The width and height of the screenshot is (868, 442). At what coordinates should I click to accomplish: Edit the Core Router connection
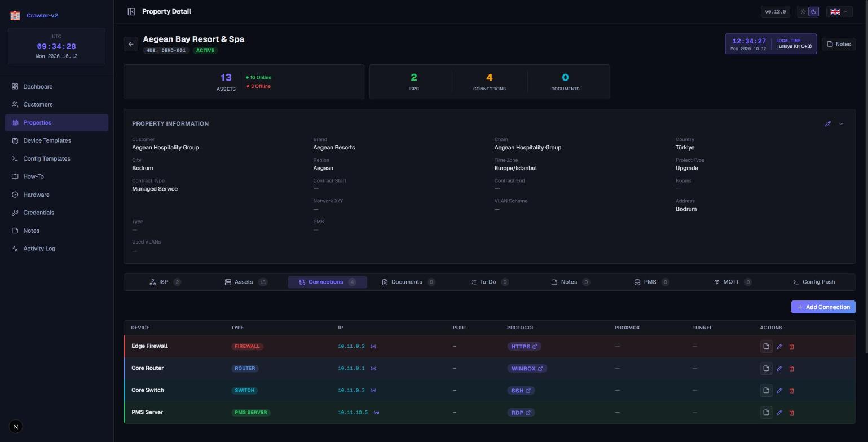[x=779, y=369]
